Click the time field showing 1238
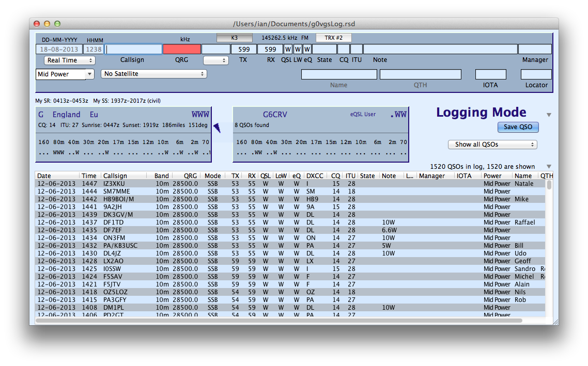This screenshot has width=588, height=366. coord(94,49)
